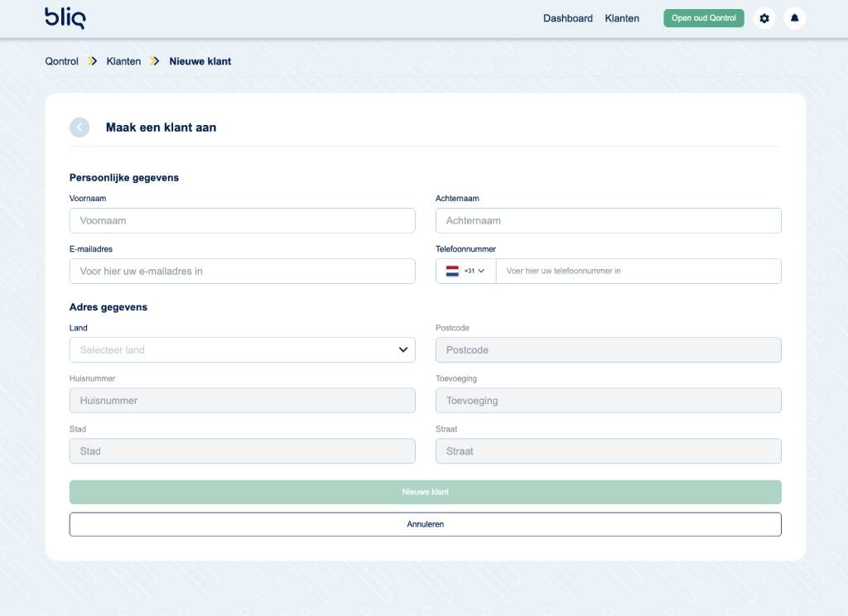Image resolution: width=848 pixels, height=616 pixels.
Task: Click the Postcode input field
Action: coord(608,350)
